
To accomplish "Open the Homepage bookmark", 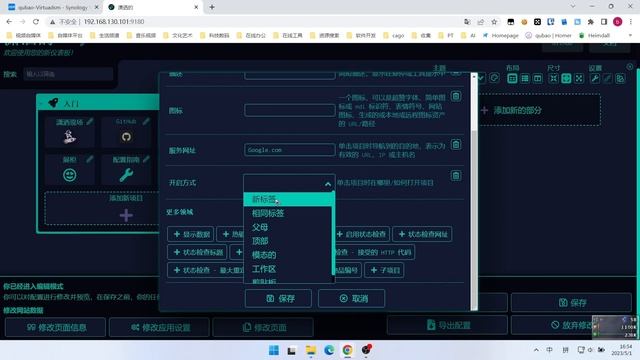I will 500,36.
